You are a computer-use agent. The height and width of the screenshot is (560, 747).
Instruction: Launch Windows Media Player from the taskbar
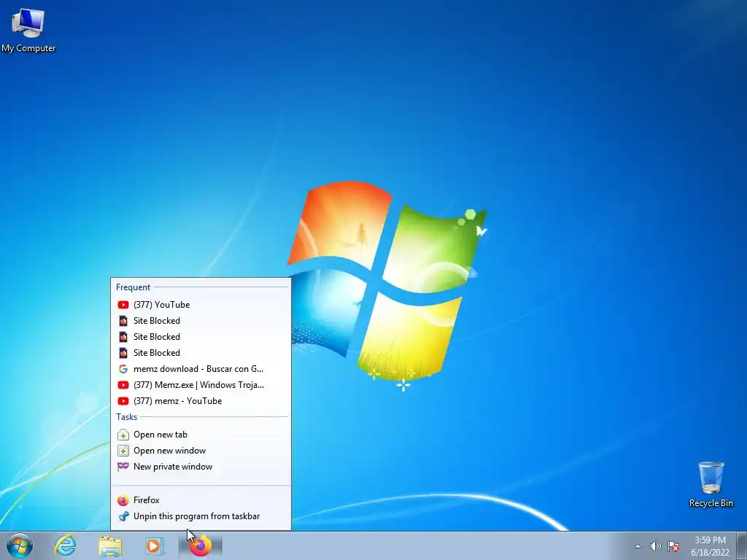[153, 546]
